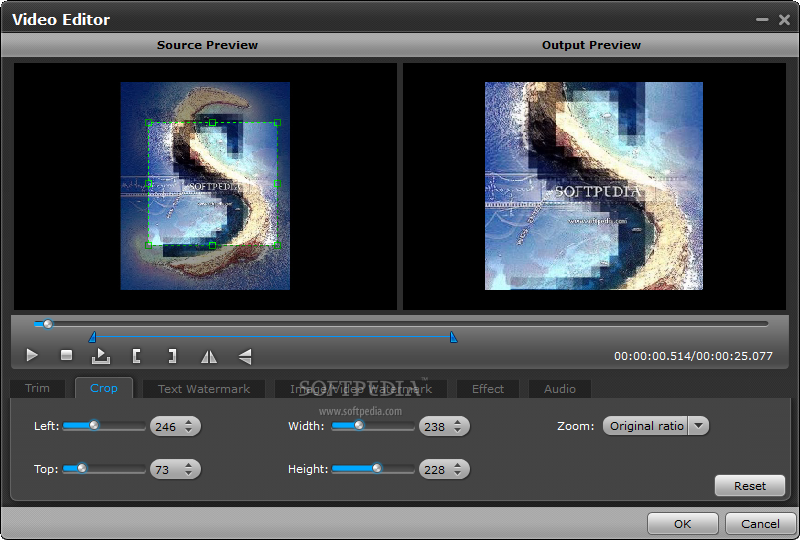
Task: Click the snapshot/export frame icon
Action: [x=101, y=356]
